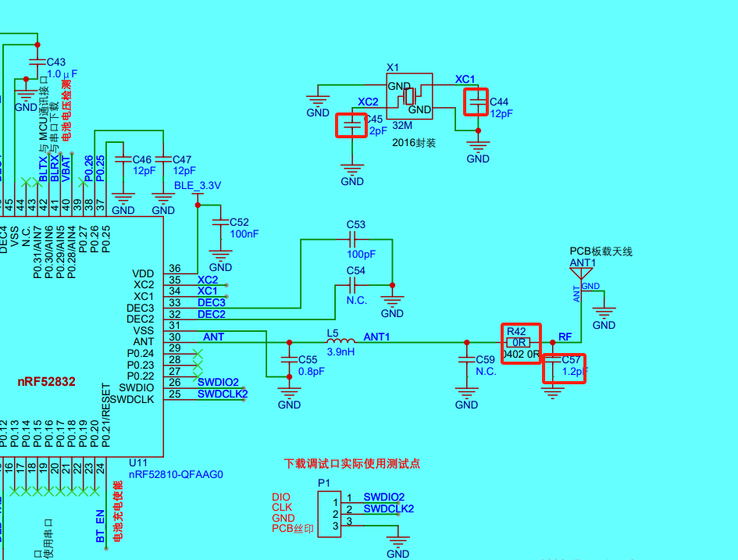738x560 pixels.
Task: Select the nRF52810-QFAAG0 part number
Action: (x=176, y=475)
